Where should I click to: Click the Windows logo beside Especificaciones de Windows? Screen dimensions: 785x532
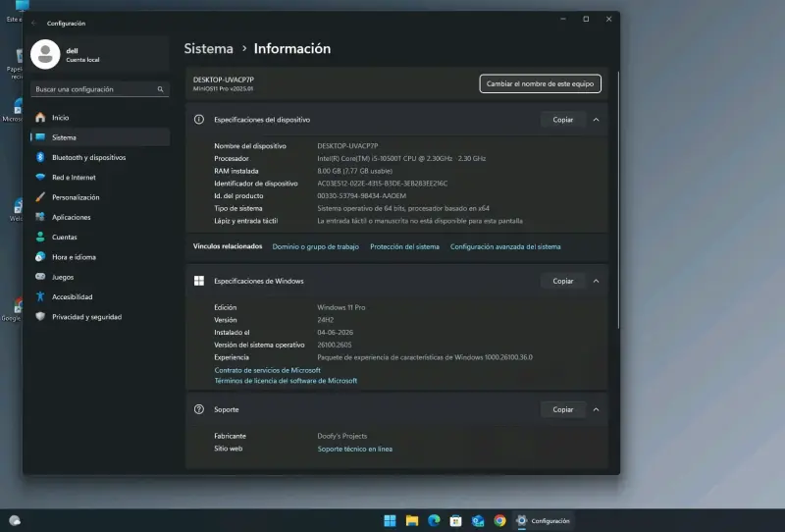coord(199,281)
